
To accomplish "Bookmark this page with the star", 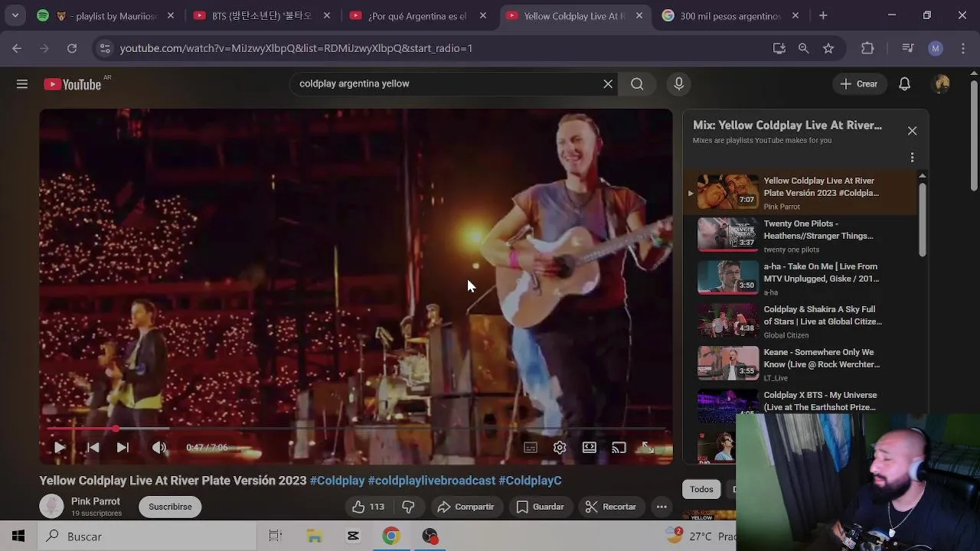I will tap(828, 48).
